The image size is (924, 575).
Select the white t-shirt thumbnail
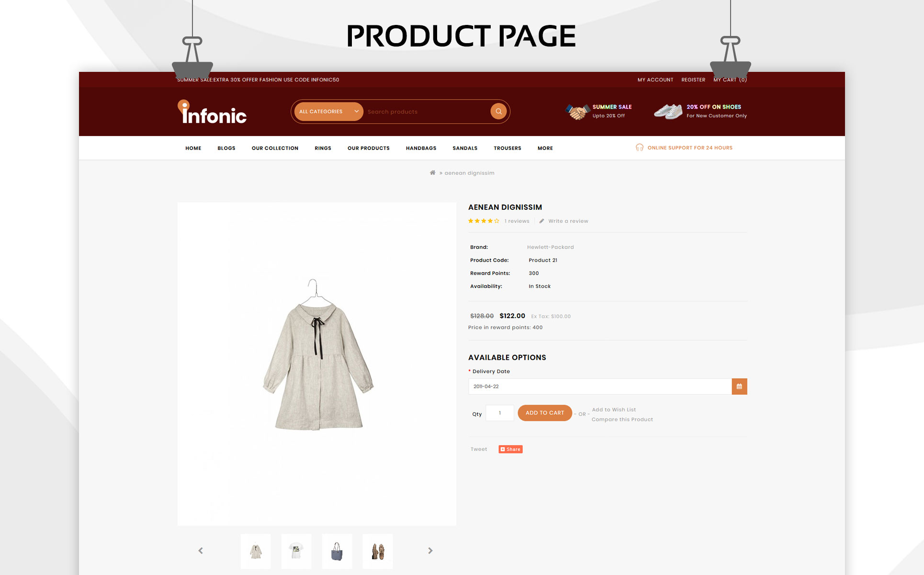point(296,551)
